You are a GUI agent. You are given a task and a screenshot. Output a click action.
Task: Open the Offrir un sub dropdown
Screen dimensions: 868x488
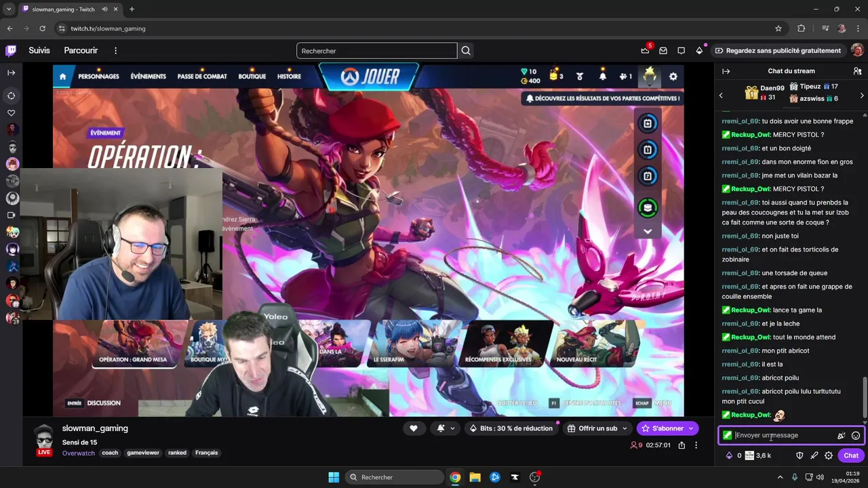pos(597,428)
